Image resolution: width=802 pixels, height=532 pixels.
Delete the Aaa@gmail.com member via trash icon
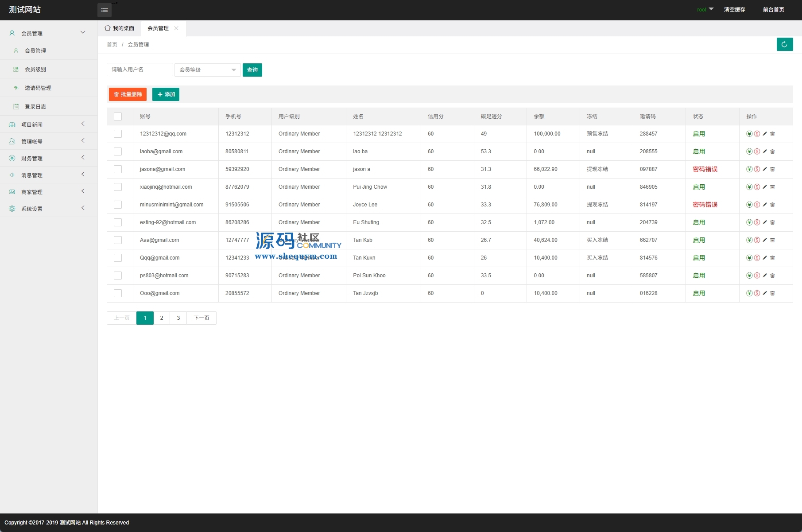coord(772,240)
